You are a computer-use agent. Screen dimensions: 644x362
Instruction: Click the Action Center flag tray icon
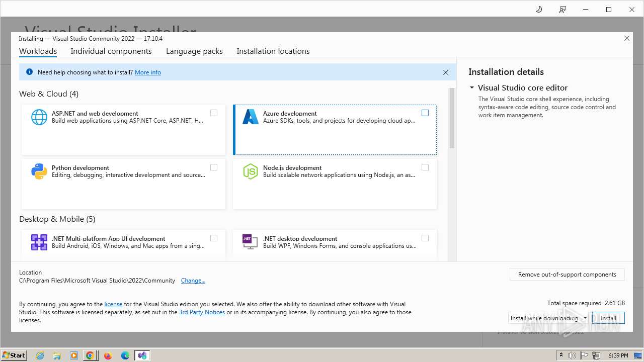pyautogui.click(x=585, y=355)
